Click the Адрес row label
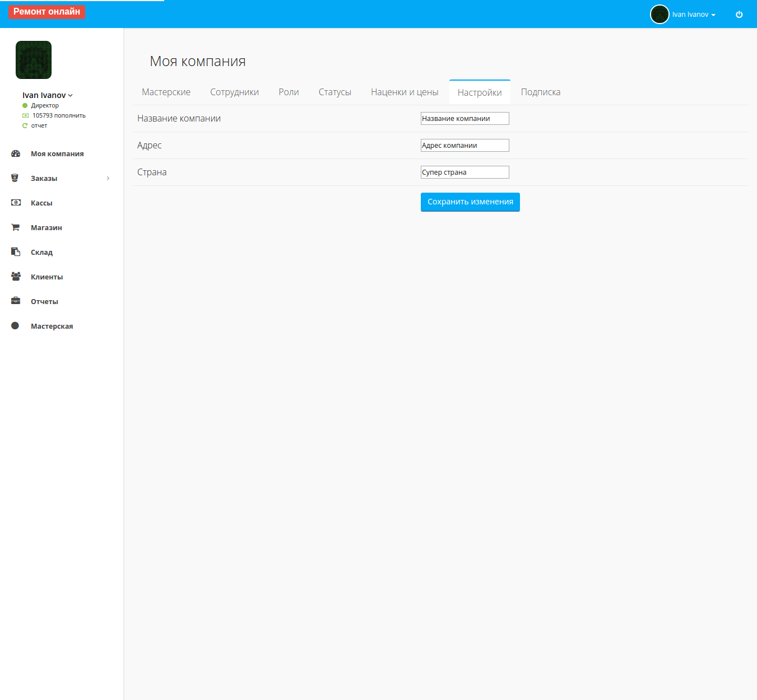Image resolution: width=757 pixels, height=700 pixels. pos(149,146)
